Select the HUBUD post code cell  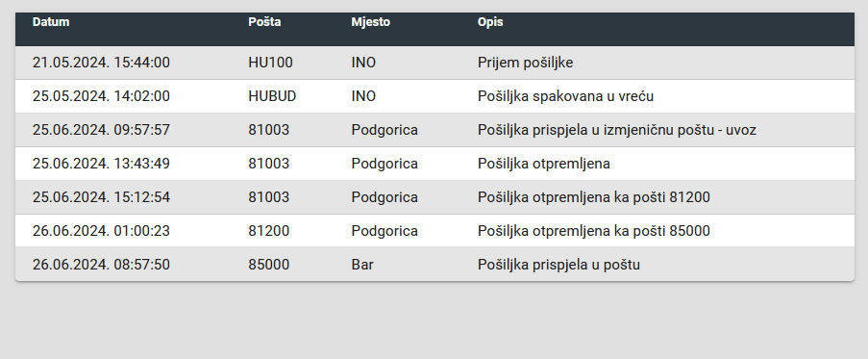point(272,96)
